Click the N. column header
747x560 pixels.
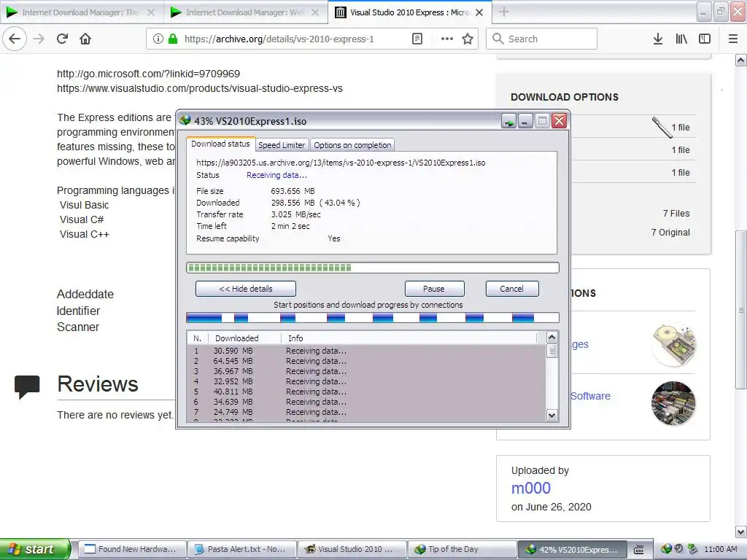pyautogui.click(x=197, y=338)
